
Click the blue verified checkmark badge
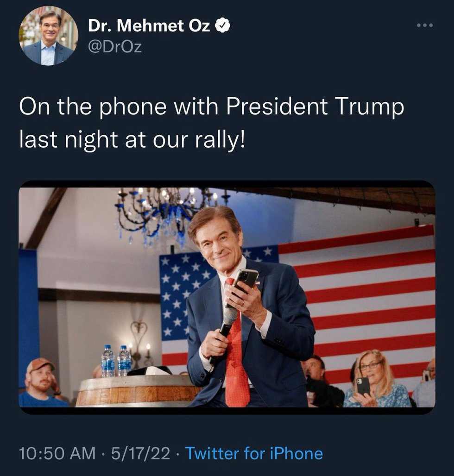click(224, 26)
